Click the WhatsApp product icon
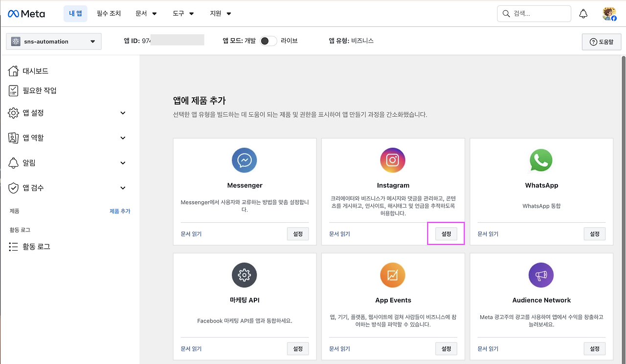 tap(541, 160)
